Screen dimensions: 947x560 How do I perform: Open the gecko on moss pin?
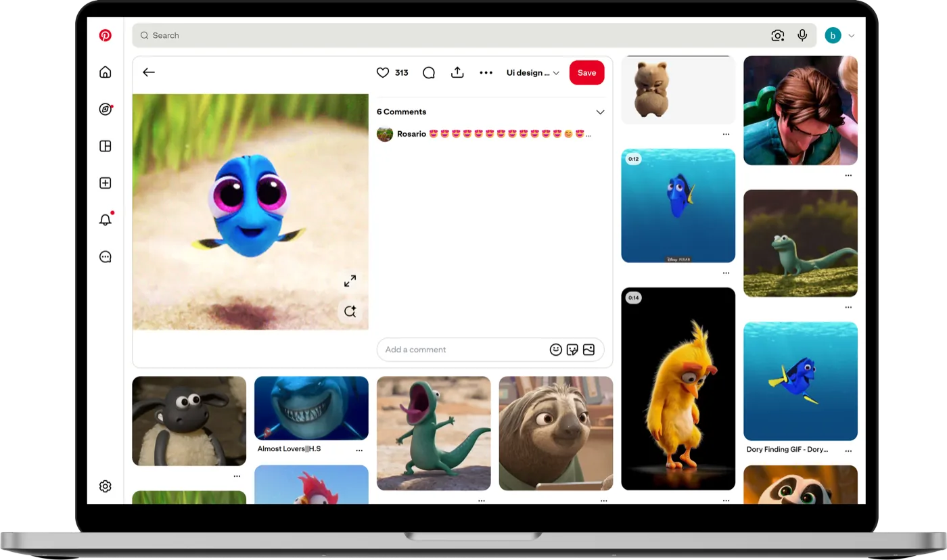[x=800, y=243]
